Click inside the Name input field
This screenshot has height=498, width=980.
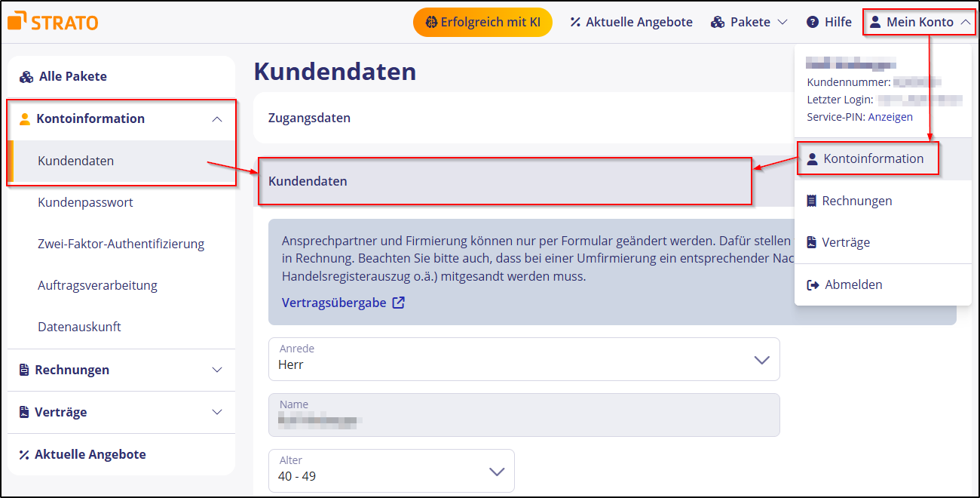pos(523,414)
